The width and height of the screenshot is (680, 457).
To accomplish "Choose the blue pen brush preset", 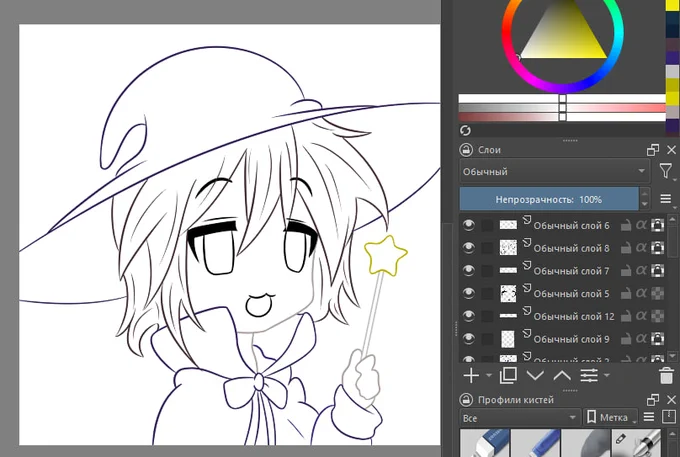I will [x=535, y=443].
